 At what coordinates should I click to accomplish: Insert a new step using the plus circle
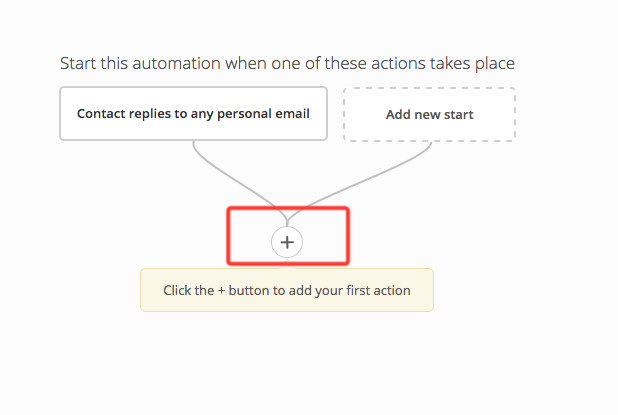pyautogui.click(x=287, y=242)
